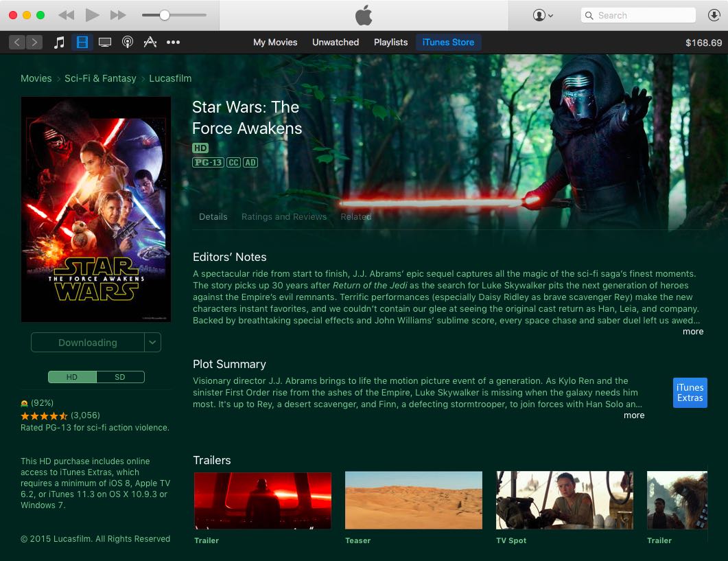Expand the dropdown arrow beside Downloading
728x561 pixels.
click(153, 343)
